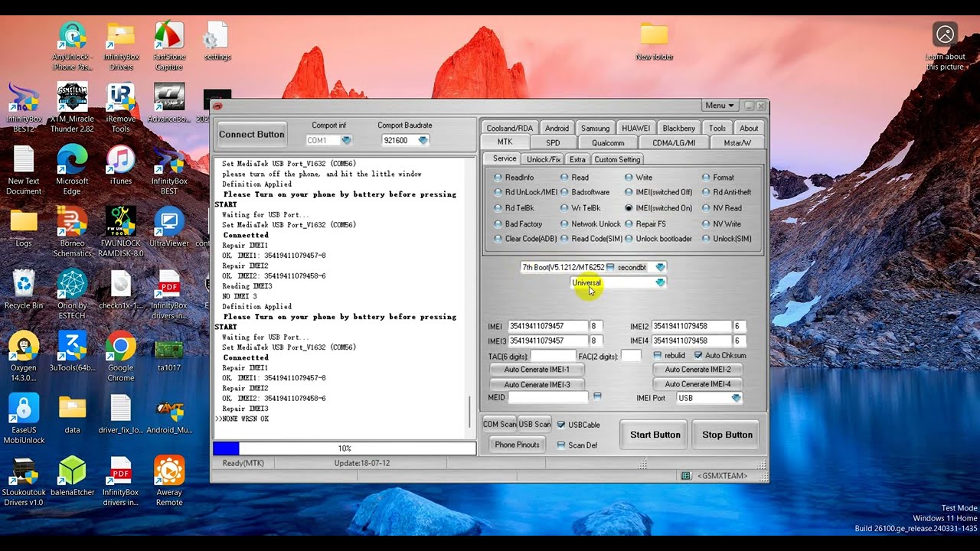
Task: Open iTunes desktop shortcut
Action: pyautogui.click(x=121, y=165)
